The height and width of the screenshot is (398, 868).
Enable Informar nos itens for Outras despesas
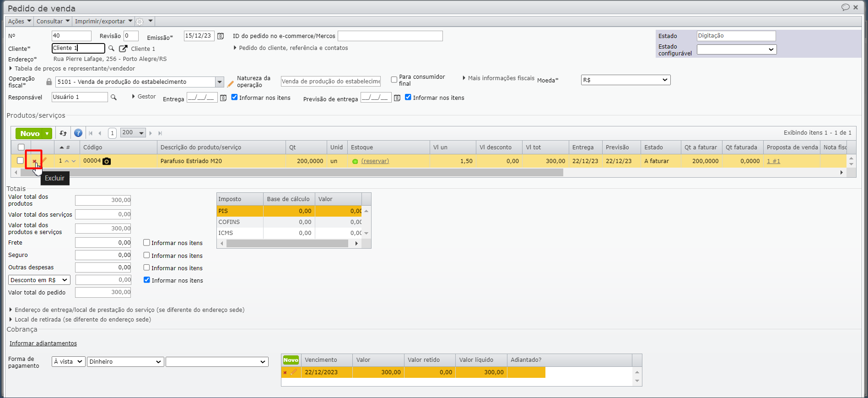[x=147, y=267]
